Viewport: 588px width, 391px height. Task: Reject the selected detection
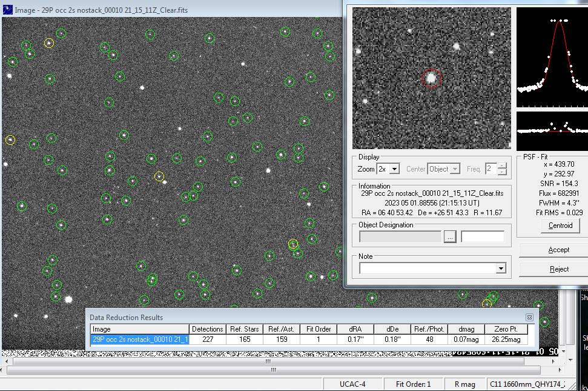point(558,269)
